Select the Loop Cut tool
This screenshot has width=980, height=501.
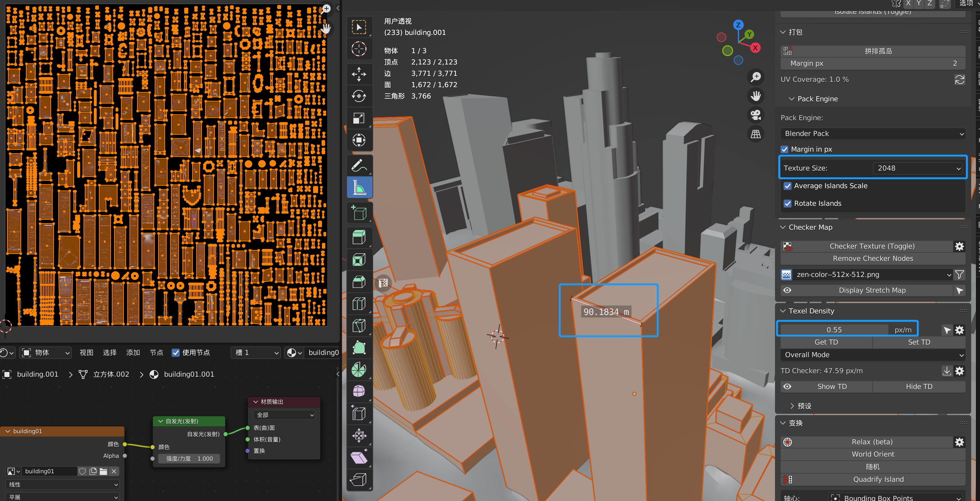pyautogui.click(x=359, y=304)
